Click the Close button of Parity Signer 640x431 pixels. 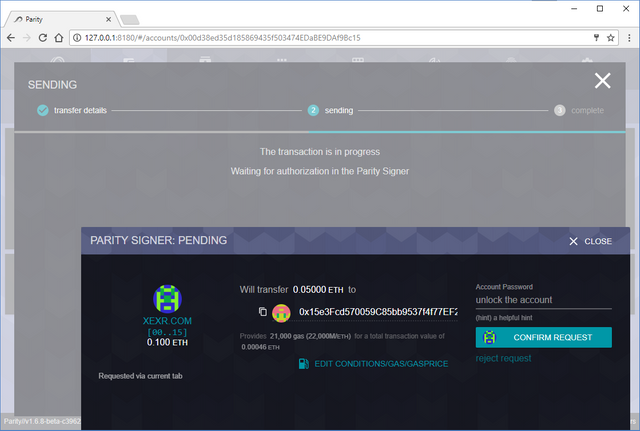[591, 241]
